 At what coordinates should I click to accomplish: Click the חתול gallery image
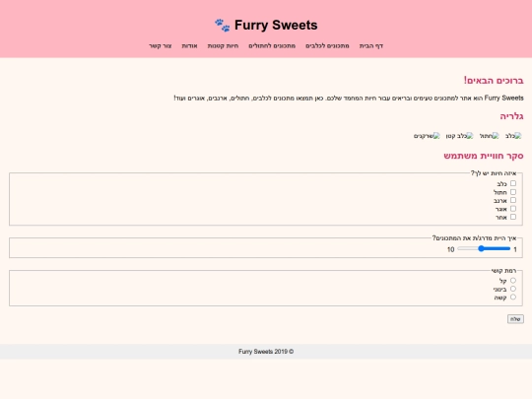click(489, 136)
